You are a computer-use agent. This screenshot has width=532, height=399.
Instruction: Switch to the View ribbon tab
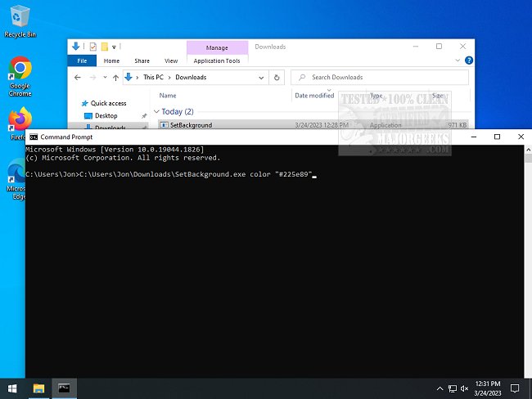(x=171, y=61)
